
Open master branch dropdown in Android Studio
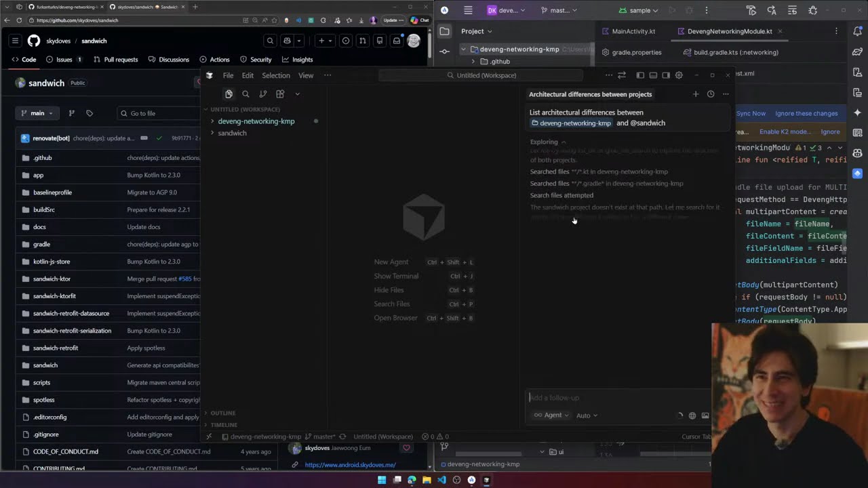pos(559,10)
